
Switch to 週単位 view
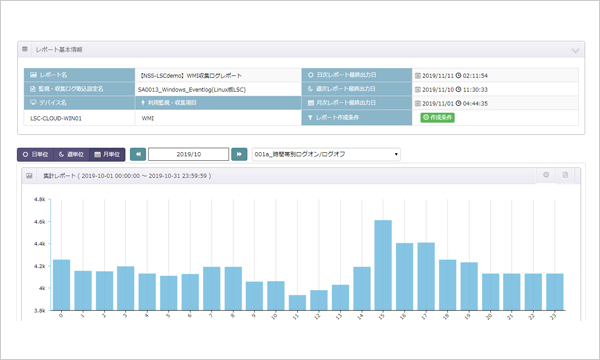(x=71, y=155)
